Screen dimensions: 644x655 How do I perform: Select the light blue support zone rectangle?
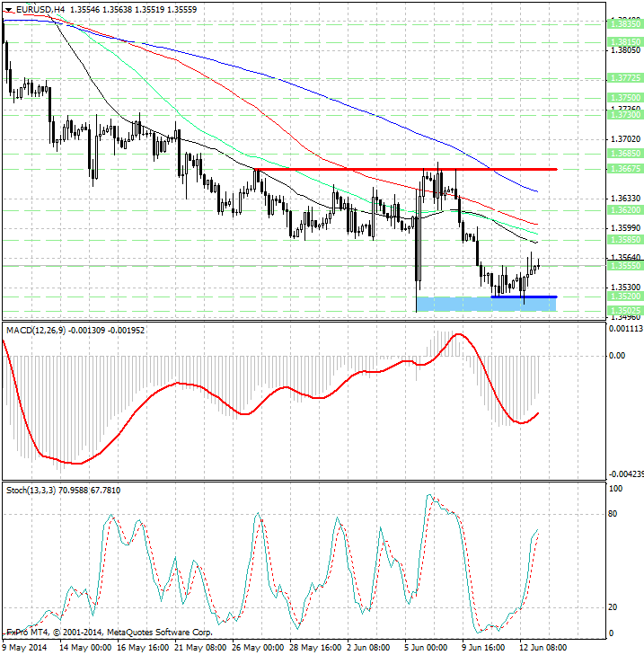(x=487, y=304)
